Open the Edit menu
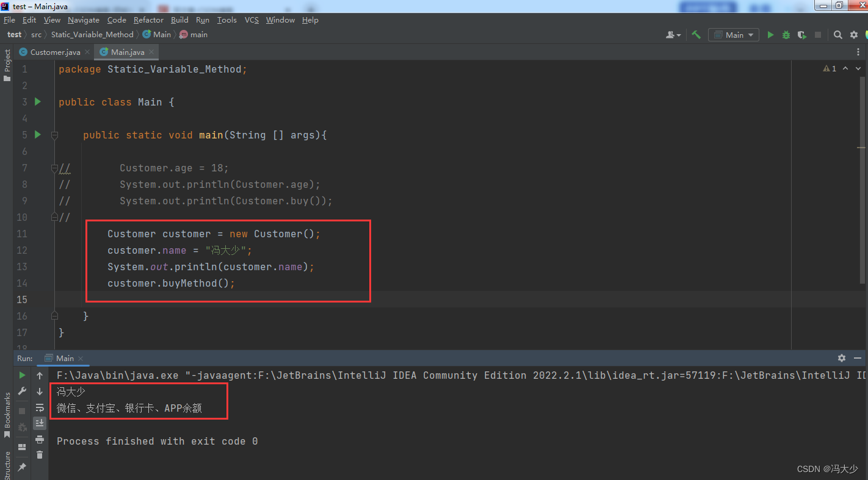Image resolution: width=868 pixels, height=480 pixels. point(29,20)
